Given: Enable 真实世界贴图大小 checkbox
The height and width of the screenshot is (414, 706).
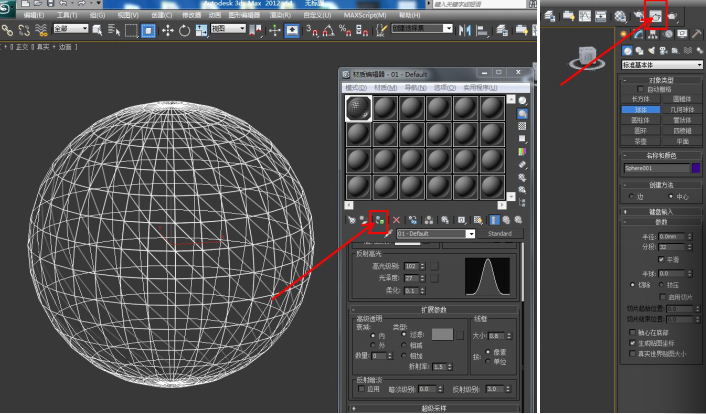Looking at the screenshot, I should [x=632, y=354].
